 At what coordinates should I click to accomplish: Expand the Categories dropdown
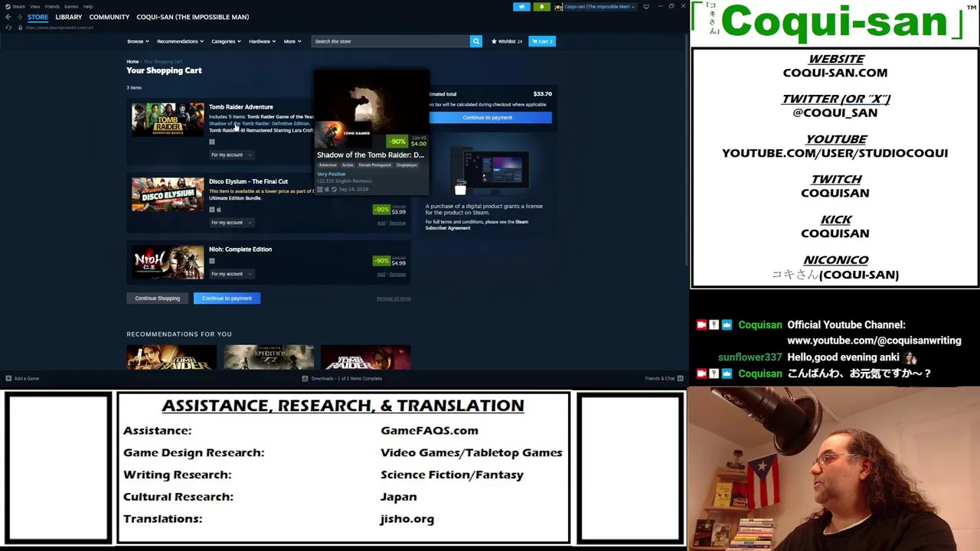[x=226, y=41]
